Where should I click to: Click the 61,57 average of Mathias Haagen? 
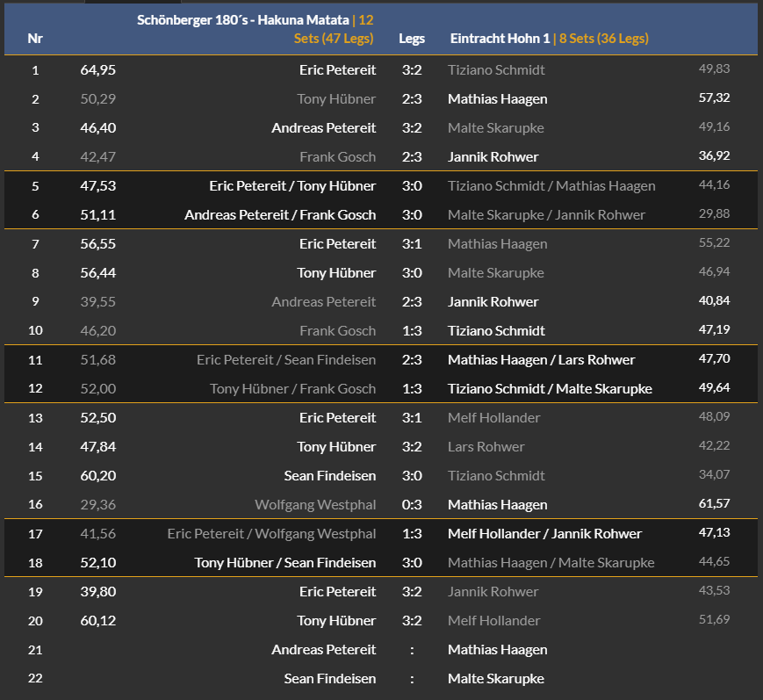click(714, 503)
